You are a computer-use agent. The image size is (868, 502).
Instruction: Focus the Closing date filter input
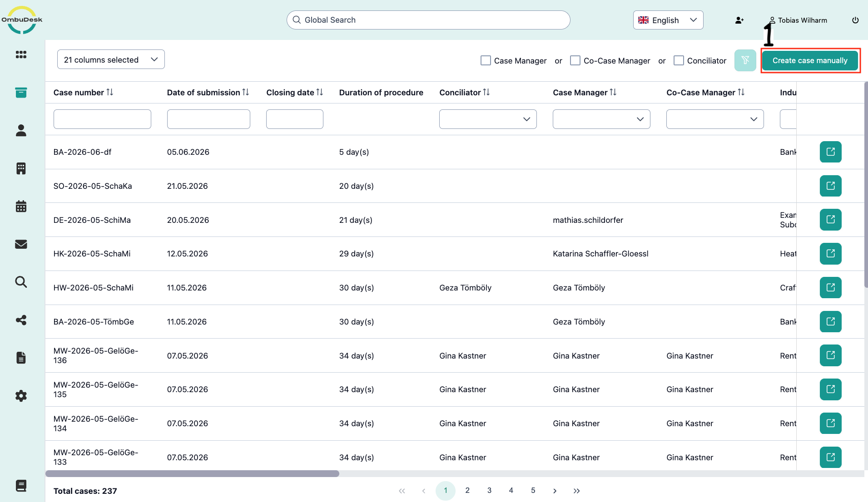click(295, 119)
